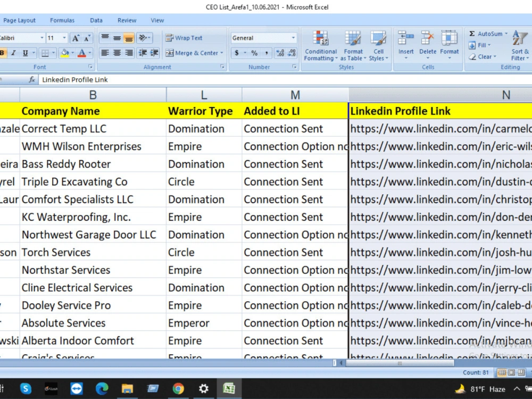
Task: Click Decrease Decimal
Action: (x=292, y=53)
